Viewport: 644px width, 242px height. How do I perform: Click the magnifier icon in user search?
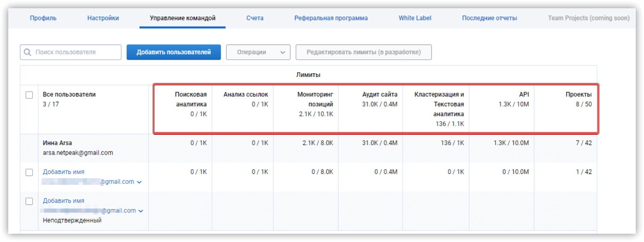tap(28, 52)
